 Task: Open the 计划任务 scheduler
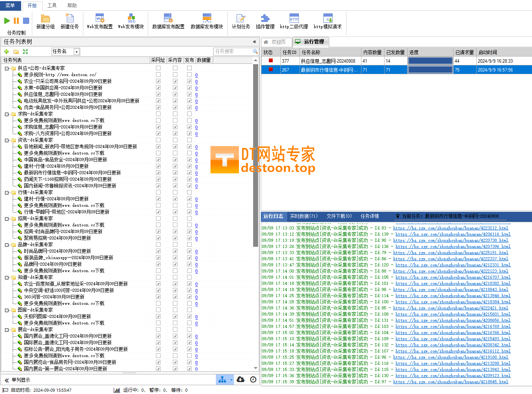pos(241,21)
